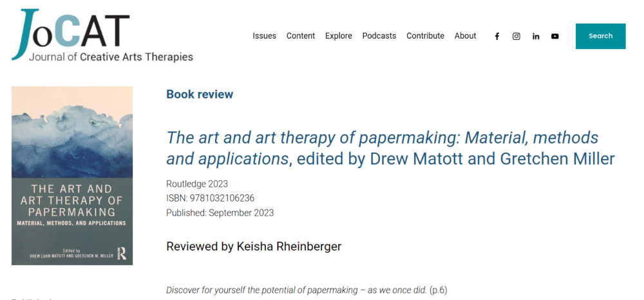
Task: Click the Routledge 2023 publisher line
Action: coord(196,183)
